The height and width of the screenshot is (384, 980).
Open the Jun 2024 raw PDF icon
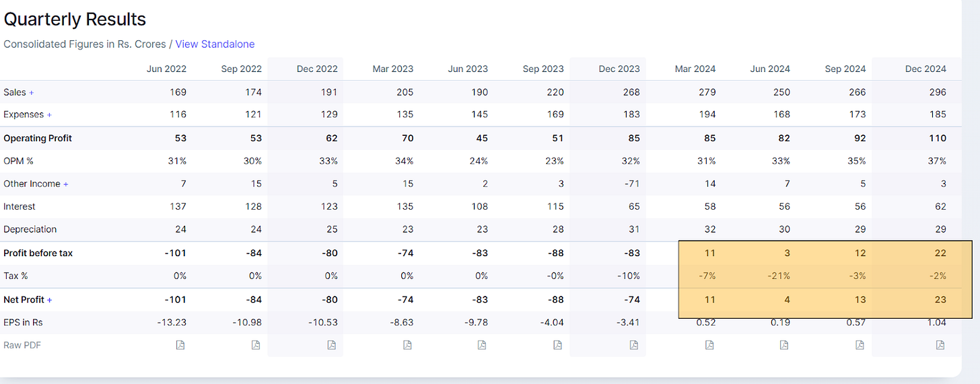pos(784,345)
